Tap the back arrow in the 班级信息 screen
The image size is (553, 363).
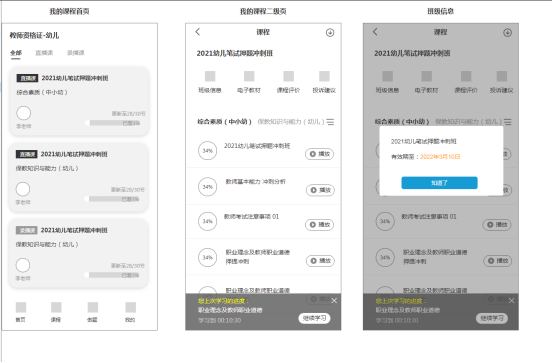coord(375,32)
